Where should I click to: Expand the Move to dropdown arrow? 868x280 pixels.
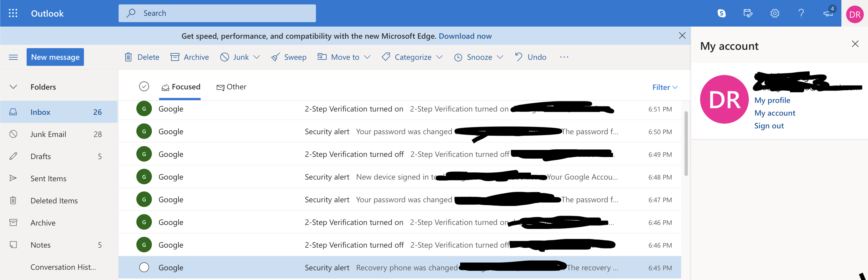pos(368,57)
